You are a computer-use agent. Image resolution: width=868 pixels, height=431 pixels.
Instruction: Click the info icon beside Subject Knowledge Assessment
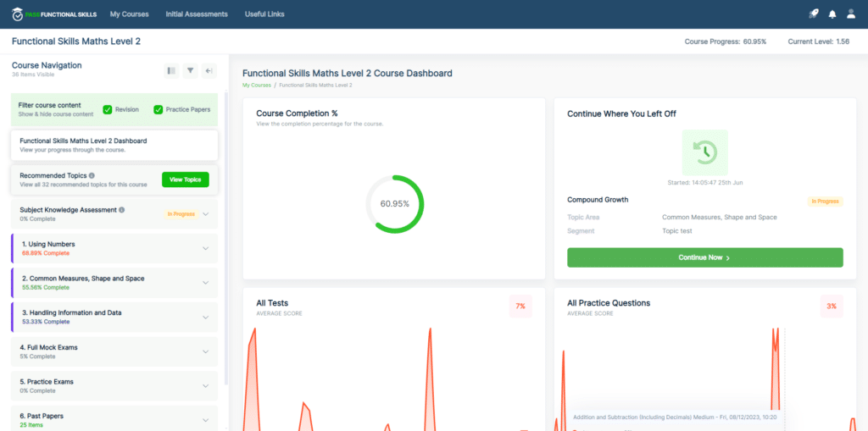click(122, 210)
